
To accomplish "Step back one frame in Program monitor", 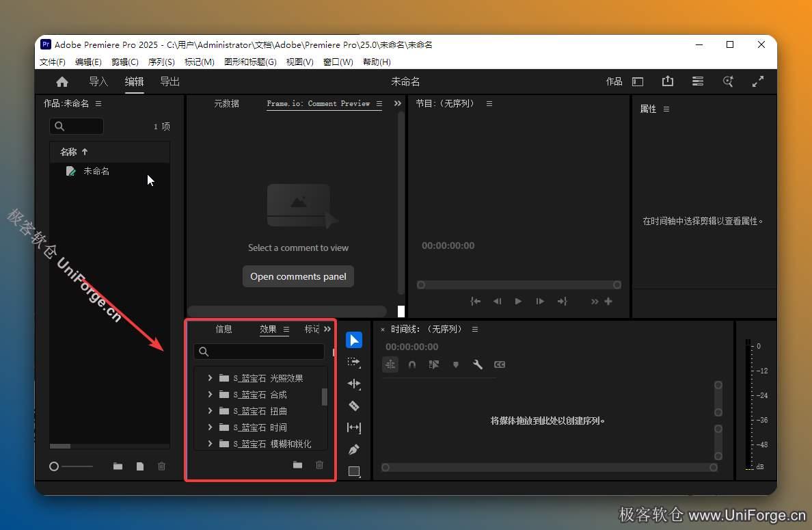I will pos(497,301).
